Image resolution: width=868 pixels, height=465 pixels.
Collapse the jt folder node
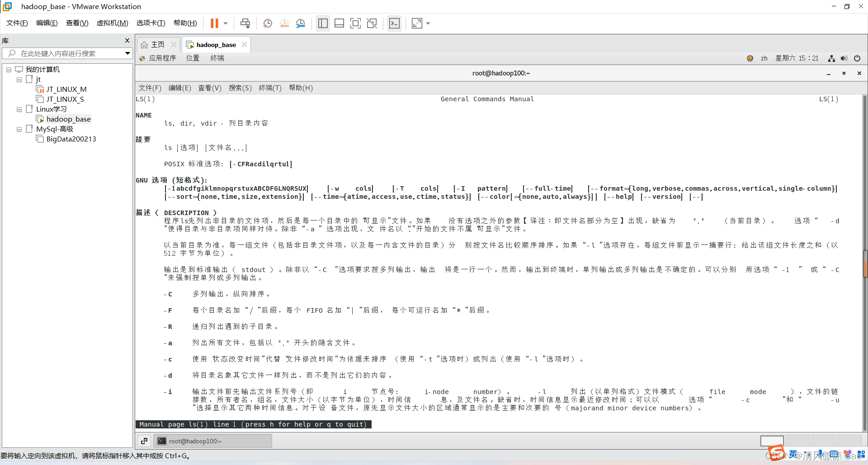pos(19,80)
